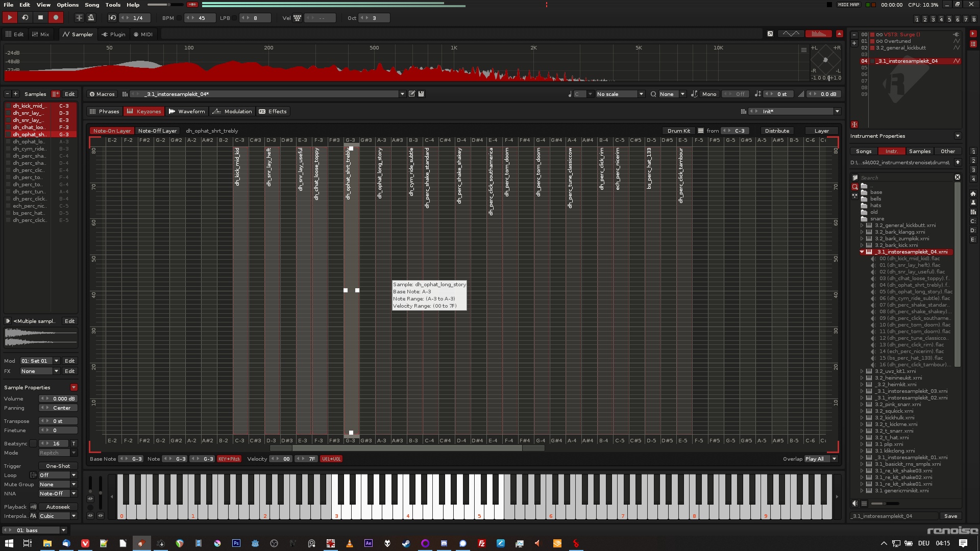Screen dimensions: 980x551
Task: Click Save in the disk browser
Action: click(x=950, y=516)
